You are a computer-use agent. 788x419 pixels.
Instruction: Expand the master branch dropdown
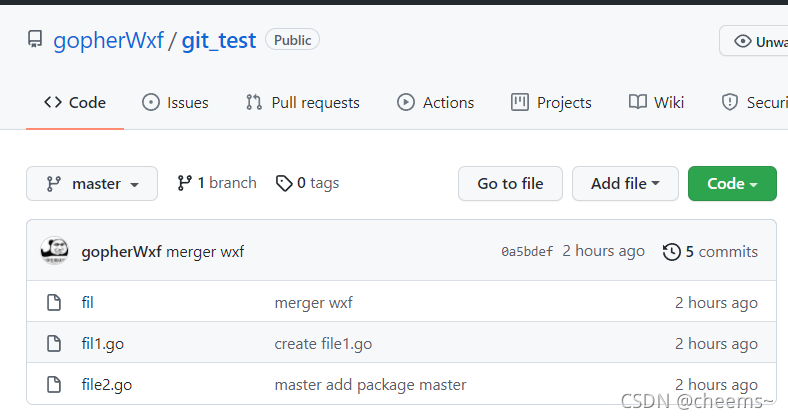(x=92, y=184)
